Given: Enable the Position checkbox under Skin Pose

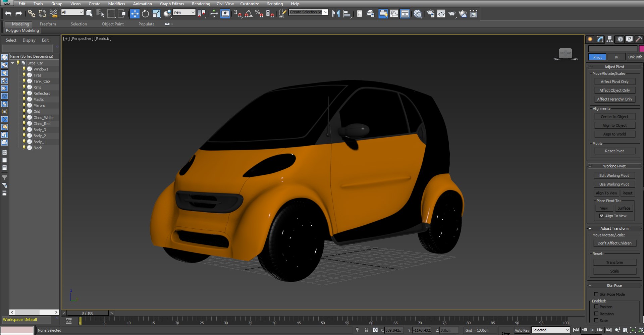Looking at the screenshot, I should click(596, 306).
